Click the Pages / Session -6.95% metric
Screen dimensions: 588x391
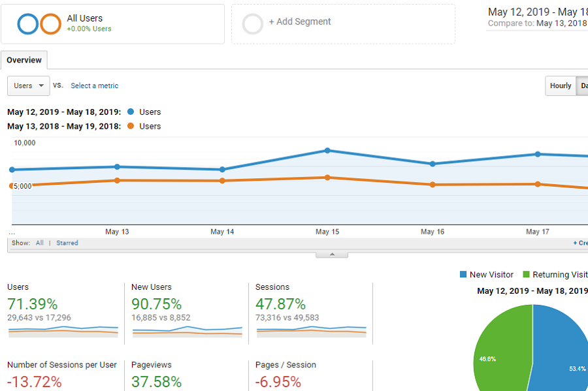pyautogui.click(x=278, y=382)
